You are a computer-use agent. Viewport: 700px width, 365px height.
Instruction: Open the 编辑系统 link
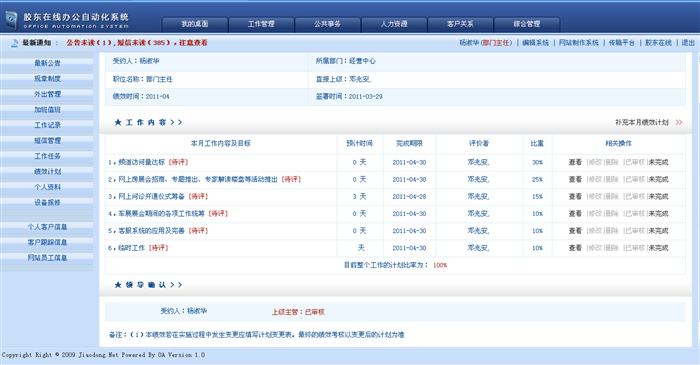click(x=535, y=43)
